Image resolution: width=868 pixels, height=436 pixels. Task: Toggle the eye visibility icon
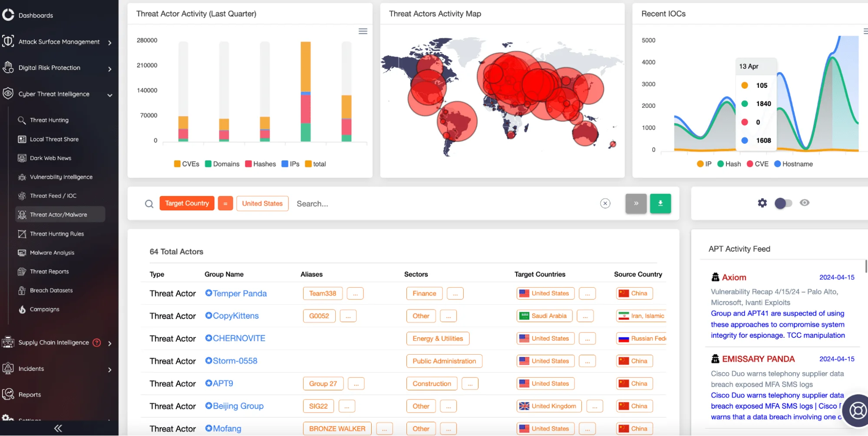pyautogui.click(x=805, y=203)
